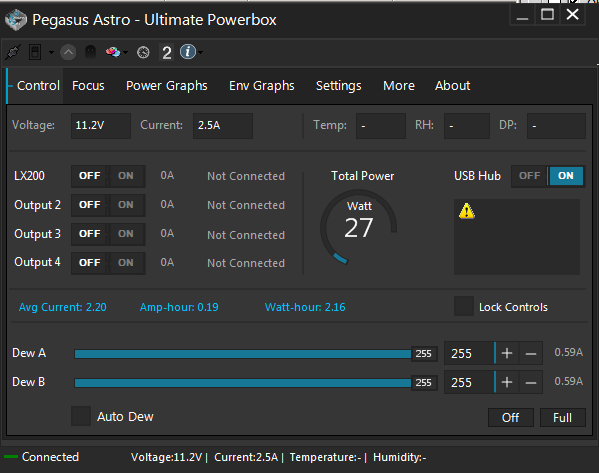This screenshot has height=473, width=599.
Task: Click the number 2 toolbar icon
Action: (167, 52)
